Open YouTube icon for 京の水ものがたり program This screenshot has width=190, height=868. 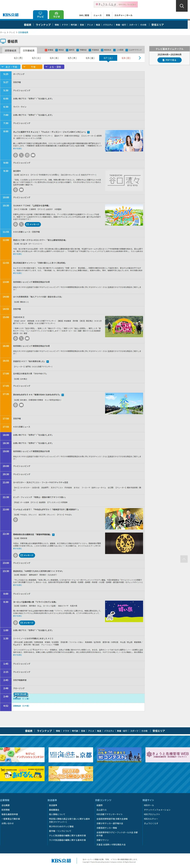pos(21,405)
